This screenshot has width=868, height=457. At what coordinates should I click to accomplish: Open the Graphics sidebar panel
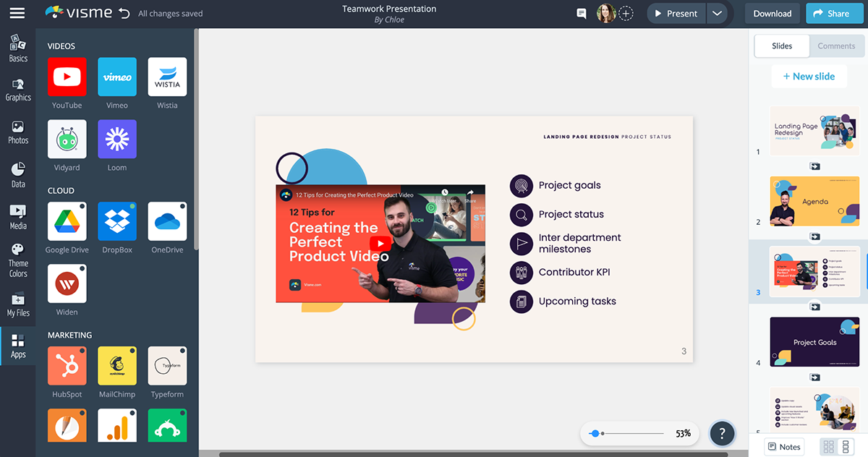[x=18, y=90]
